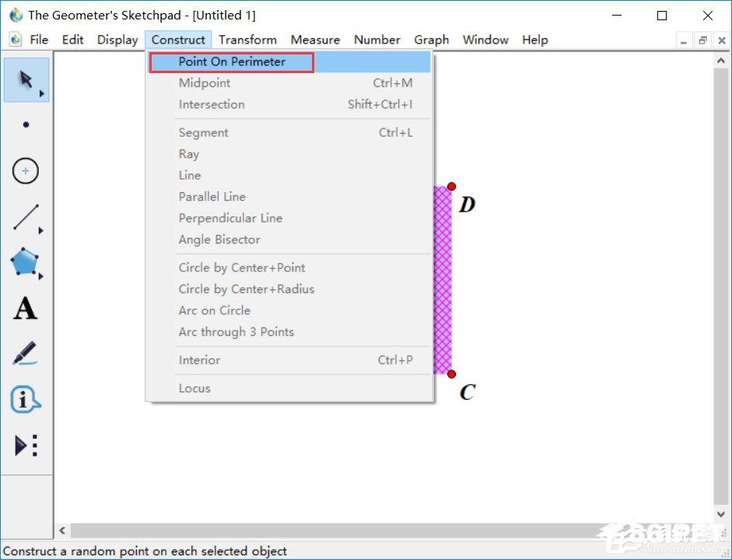Choose Point On Perimeter
This screenshot has width=732, height=560.
289,61
